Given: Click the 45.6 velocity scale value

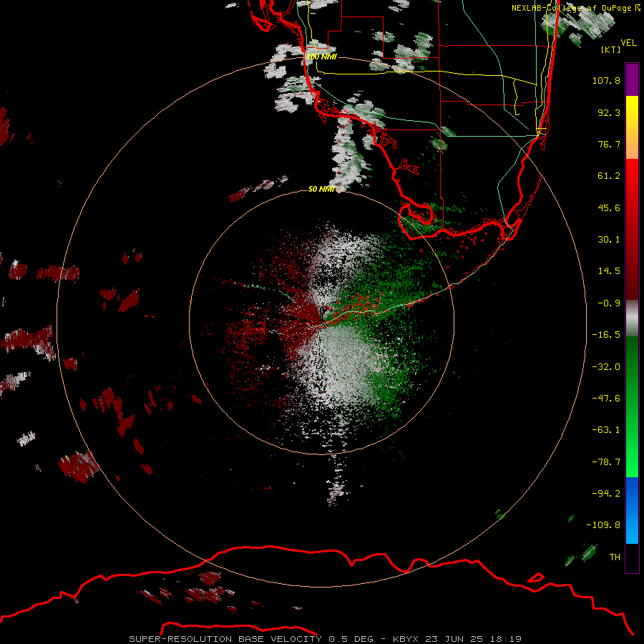Looking at the screenshot, I should [x=609, y=208].
